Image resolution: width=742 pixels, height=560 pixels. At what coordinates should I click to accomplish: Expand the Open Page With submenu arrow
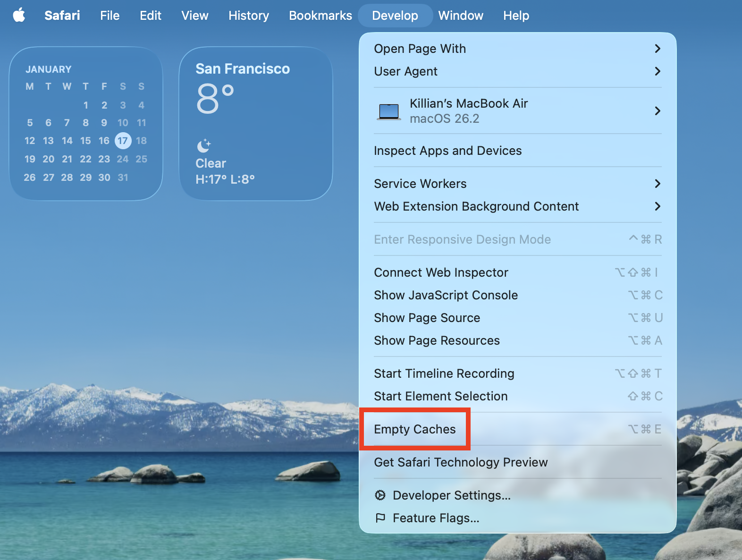coord(658,49)
